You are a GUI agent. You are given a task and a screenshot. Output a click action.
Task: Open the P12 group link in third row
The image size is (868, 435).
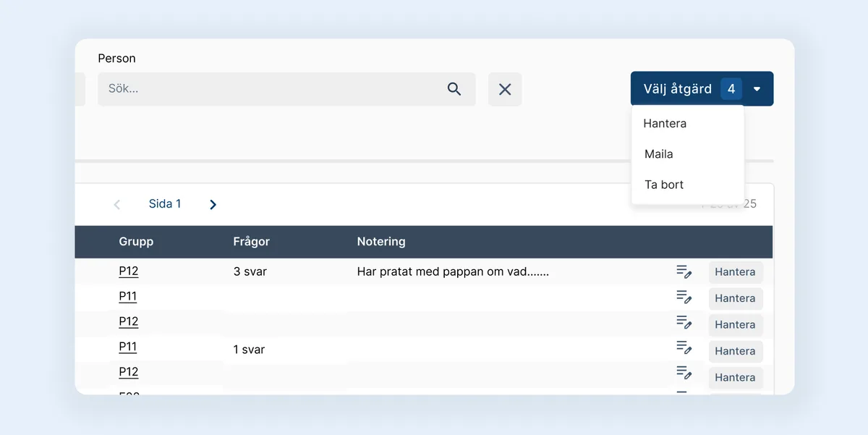[x=128, y=322]
